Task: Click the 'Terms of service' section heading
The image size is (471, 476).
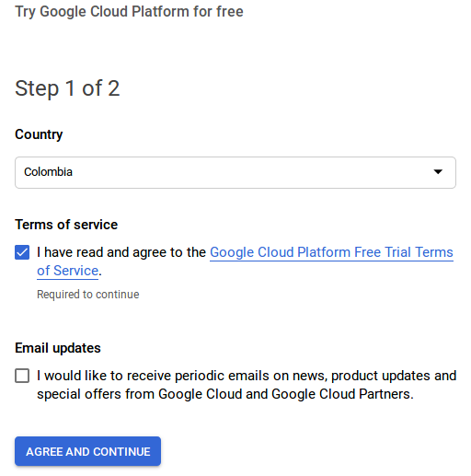Action: 66,225
